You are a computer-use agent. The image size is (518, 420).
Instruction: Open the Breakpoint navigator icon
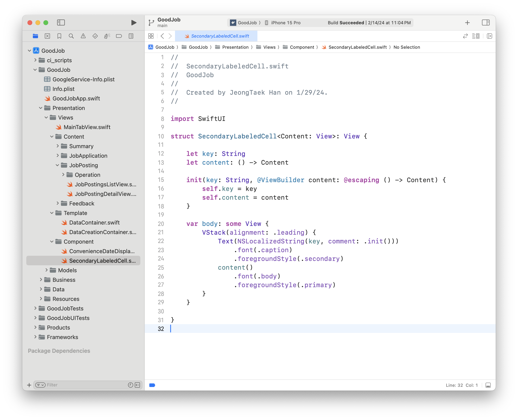(x=119, y=36)
